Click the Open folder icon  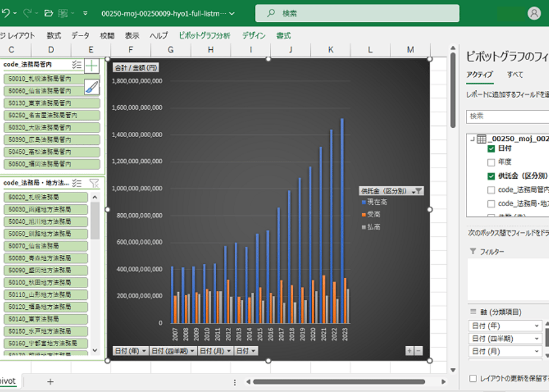point(49,13)
